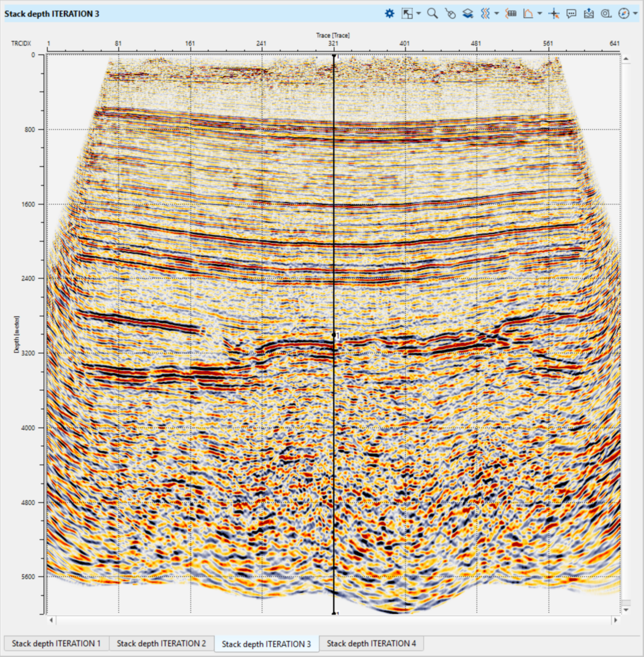This screenshot has height=657, width=644.
Task: Open the layers stack icon
Action: [468, 14]
